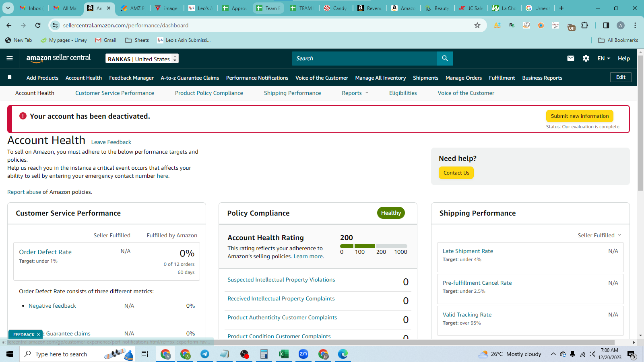The width and height of the screenshot is (644, 362).
Task: Open the Chrome tab search chevron
Action: click(x=8, y=8)
